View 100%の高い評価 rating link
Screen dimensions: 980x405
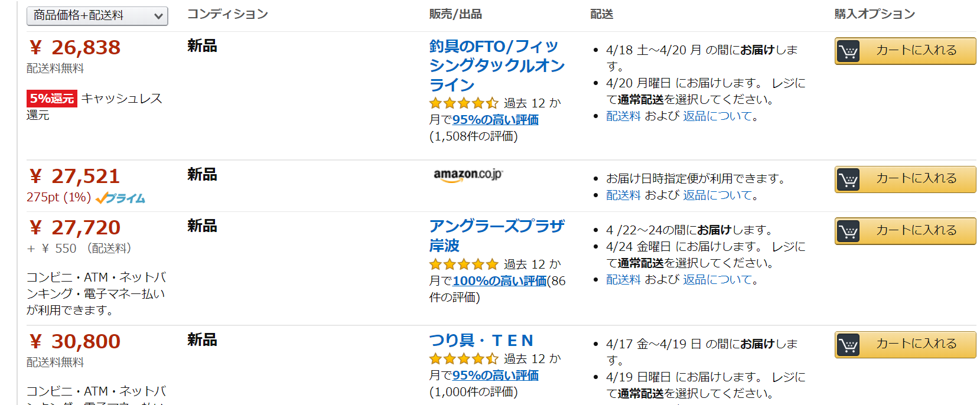(x=499, y=281)
